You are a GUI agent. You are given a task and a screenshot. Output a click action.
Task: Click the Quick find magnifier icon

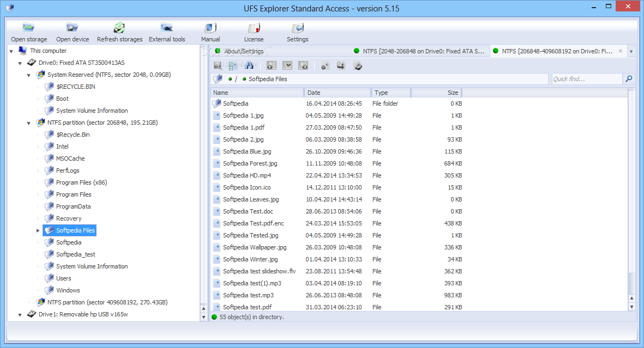click(x=629, y=79)
